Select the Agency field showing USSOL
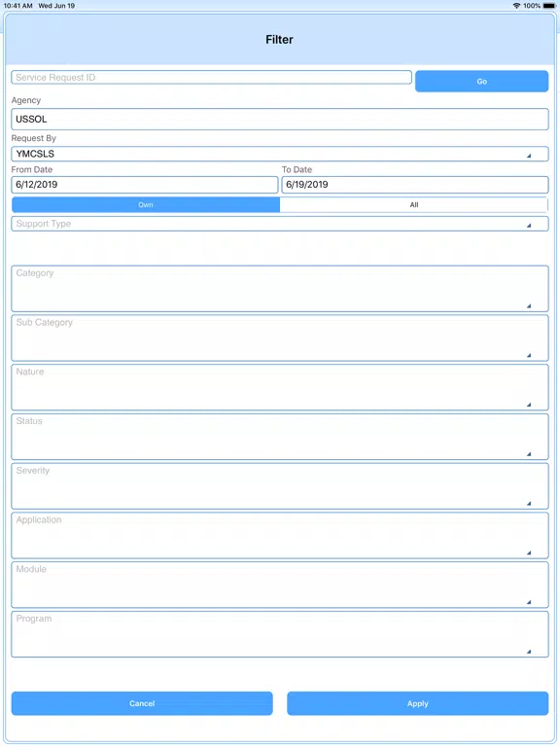Viewport: 560px width, 747px height. pos(280,119)
